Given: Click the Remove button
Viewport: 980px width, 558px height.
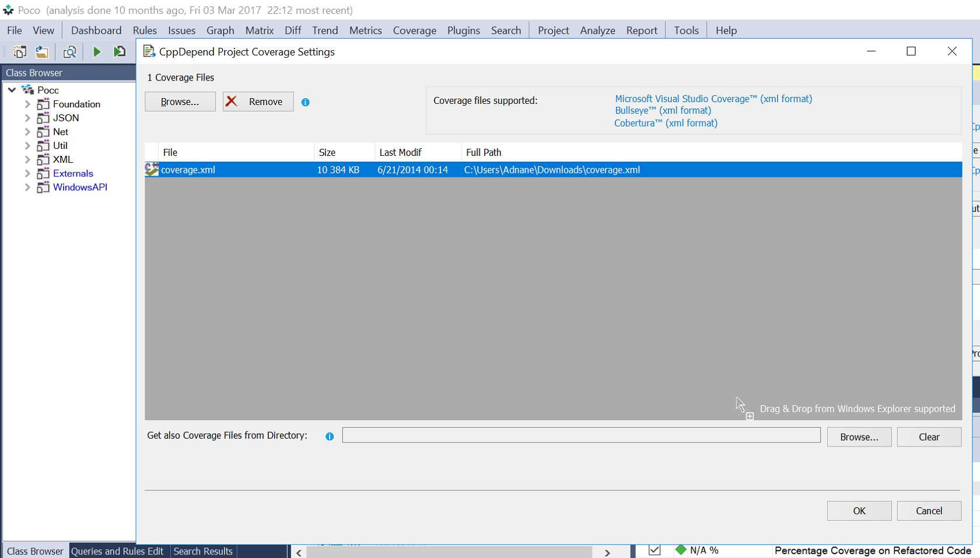Looking at the screenshot, I should coord(258,102).
